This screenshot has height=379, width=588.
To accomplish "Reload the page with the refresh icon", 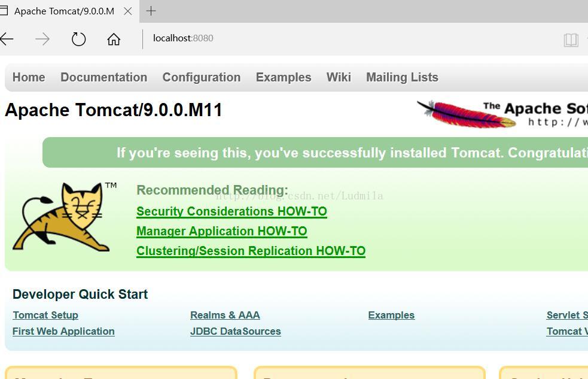I will tap(78, 39).
